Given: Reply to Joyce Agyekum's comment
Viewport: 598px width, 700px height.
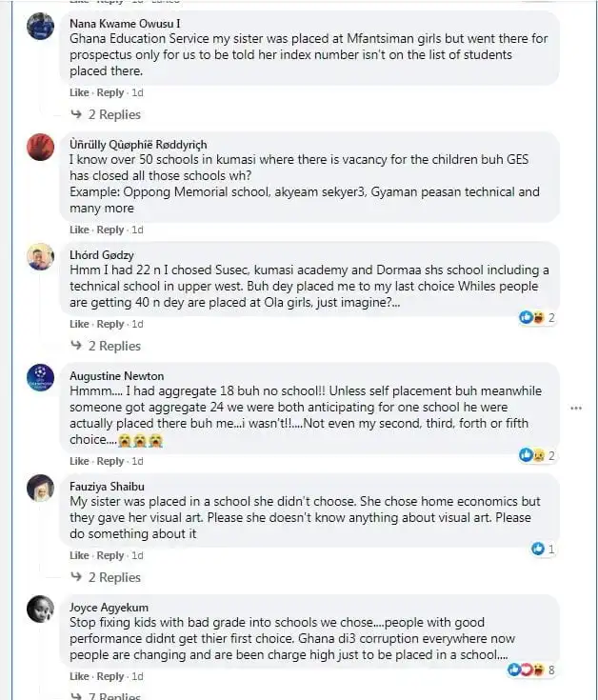Looking at the screenshot, I should (x=110, y=676).
